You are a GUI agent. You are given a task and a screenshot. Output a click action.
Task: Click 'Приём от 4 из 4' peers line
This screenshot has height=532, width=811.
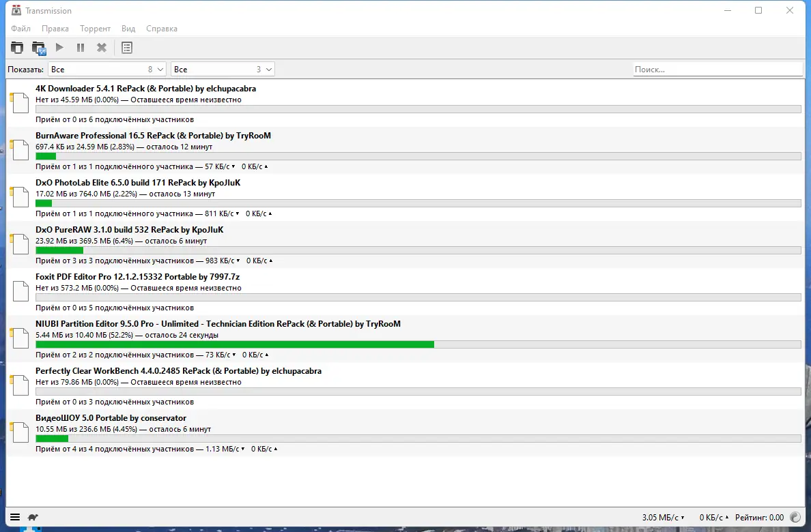[156, 449]
